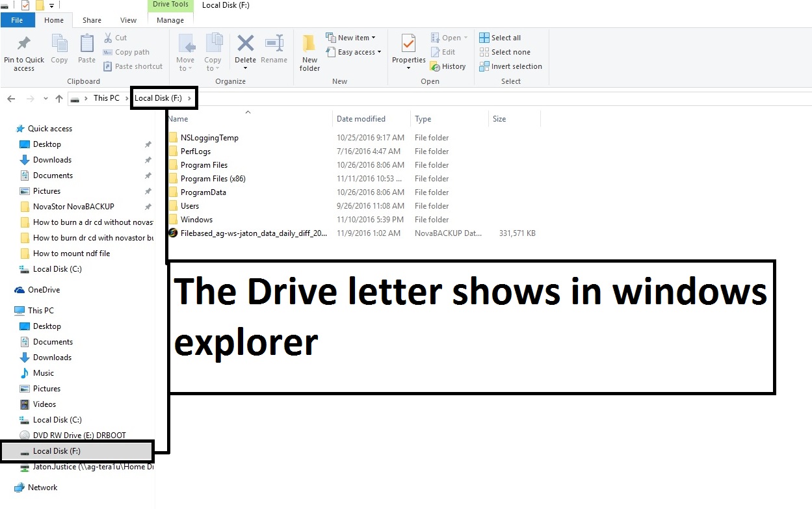Open Local Disk (C:) under This PC
812x509 pixels.
click(57, 420)
